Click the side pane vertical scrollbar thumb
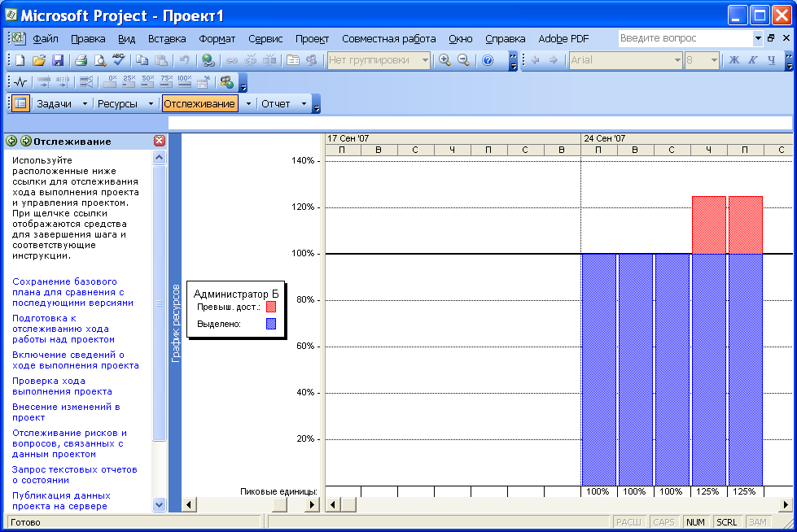 159,303
